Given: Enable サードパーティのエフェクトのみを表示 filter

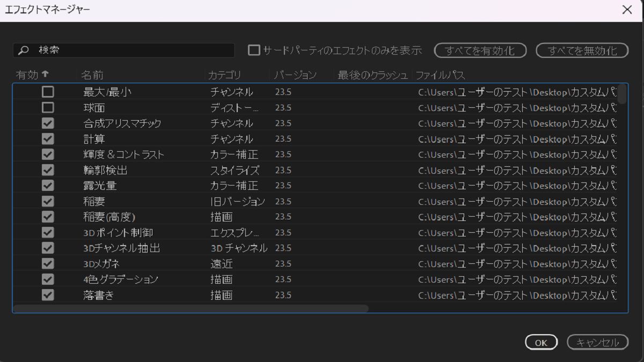Looking at the screenshot, I should pos(253,50).
